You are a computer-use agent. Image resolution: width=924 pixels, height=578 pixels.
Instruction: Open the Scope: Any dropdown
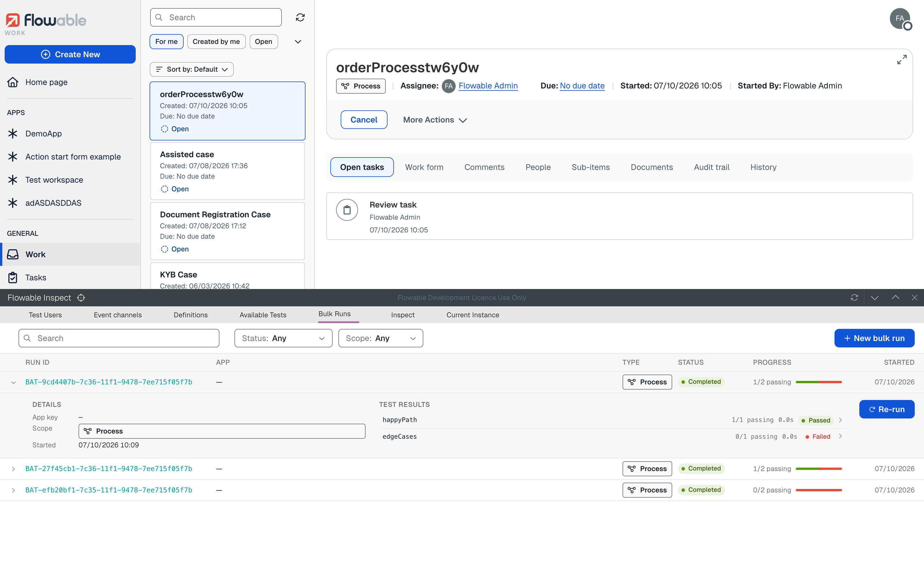click(381, 338)
